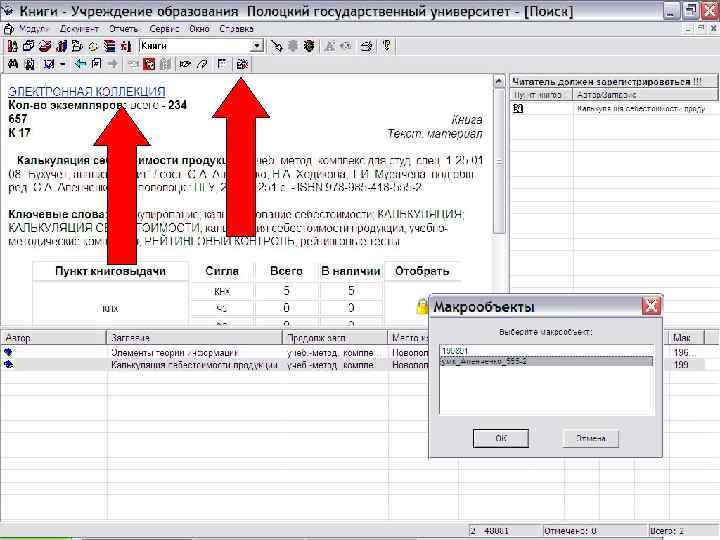Click the first red books icon in top toolbar

pos(13,46)
